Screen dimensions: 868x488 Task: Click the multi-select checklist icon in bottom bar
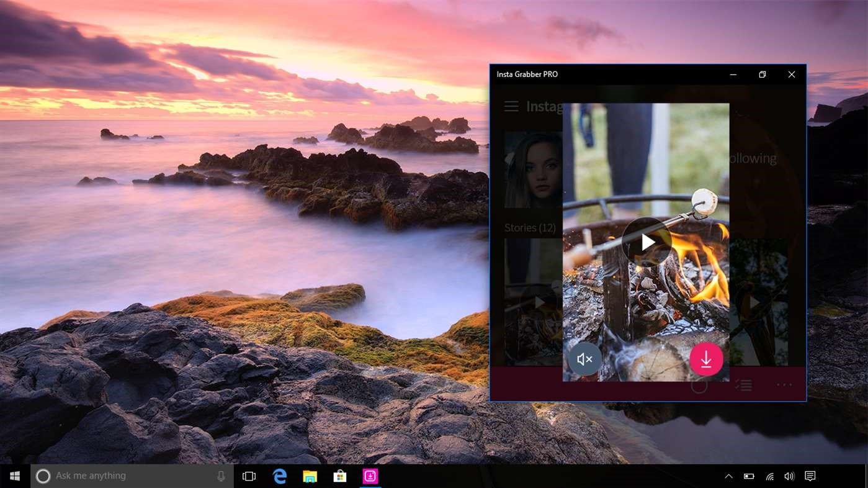point(743,386)
